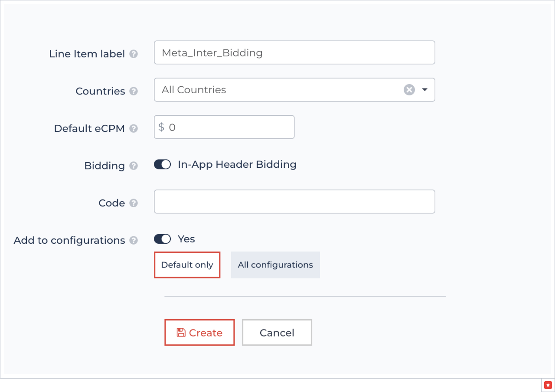
Task: Open the Default eCPM help icon
Action: (134, 128)
